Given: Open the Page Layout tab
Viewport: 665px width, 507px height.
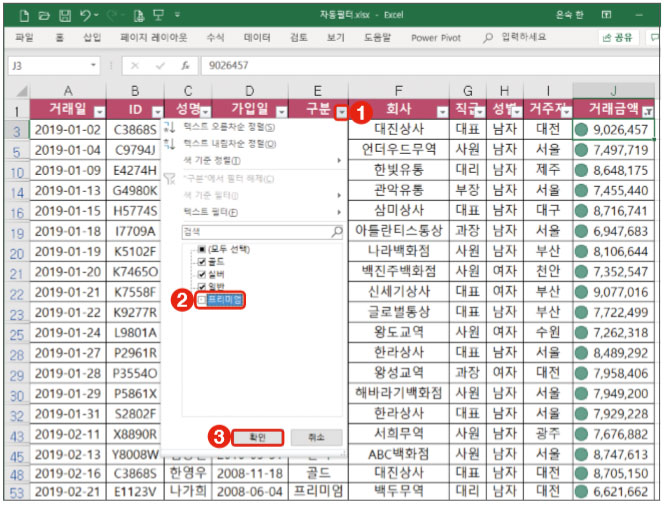Looking at the screenshot, I should click(154, 38).
